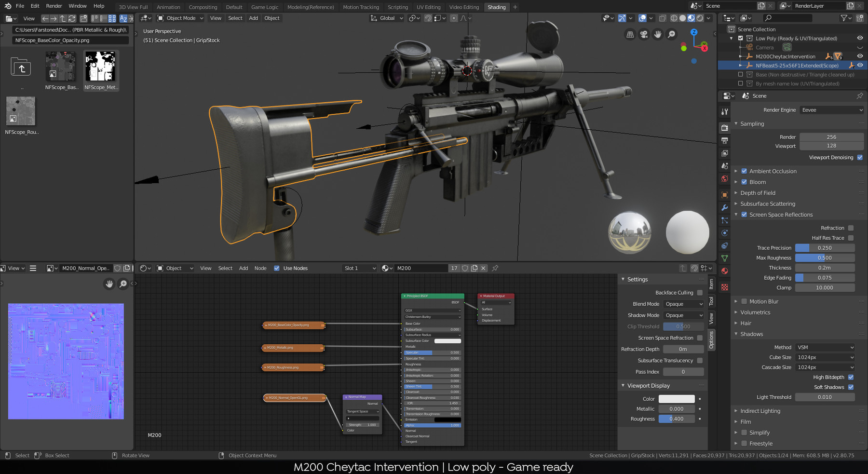Open node editor Node menu

(260, 268)
